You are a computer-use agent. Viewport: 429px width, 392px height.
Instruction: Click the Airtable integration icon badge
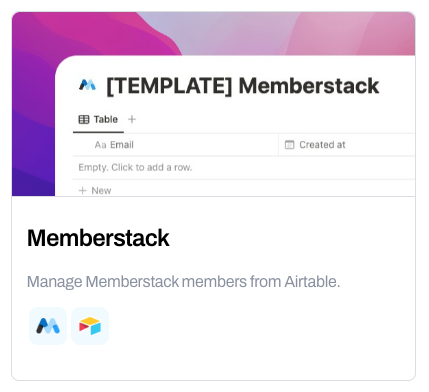point(90,326)
